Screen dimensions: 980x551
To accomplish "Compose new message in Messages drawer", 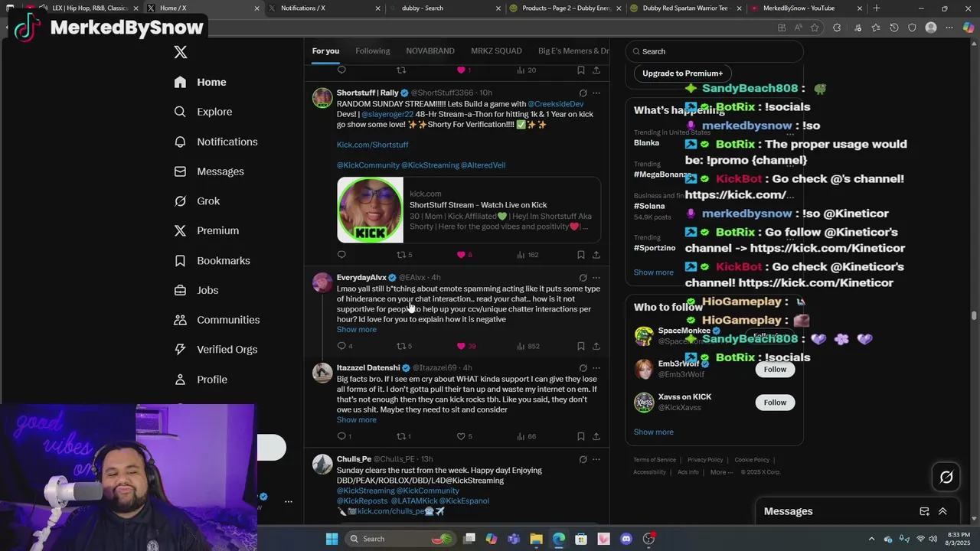I will 924,511.
